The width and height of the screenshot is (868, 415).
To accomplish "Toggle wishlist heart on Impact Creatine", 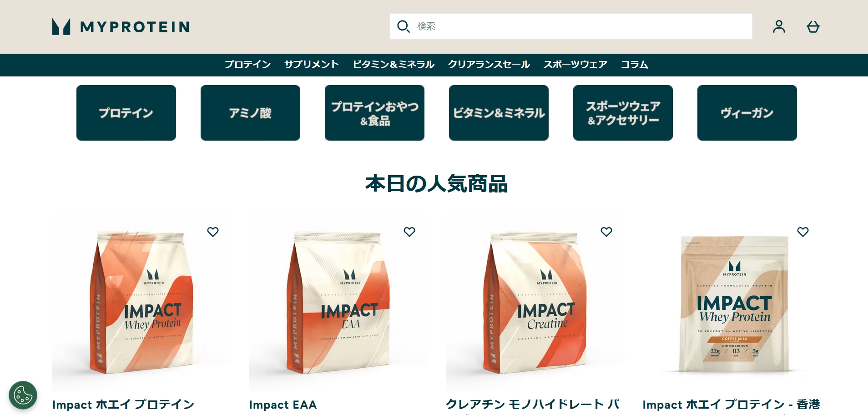I will [606, 232].
